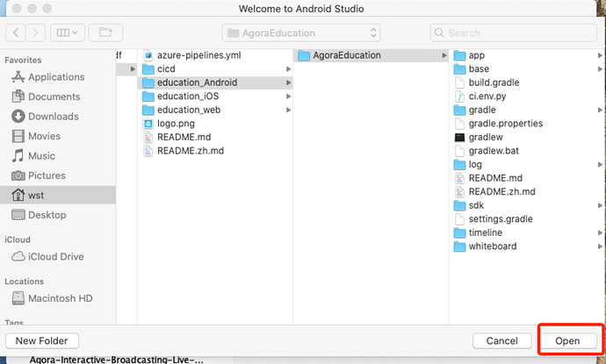This screenshot has width=606, height=364.
Task: Expand the education_iOS folder arrow
Action: (288, 96)
